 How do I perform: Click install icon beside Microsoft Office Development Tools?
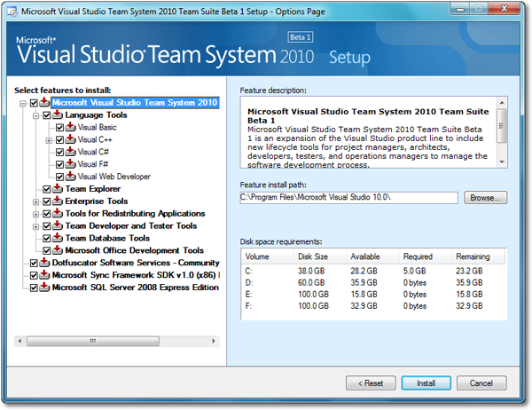click(58, 250)
